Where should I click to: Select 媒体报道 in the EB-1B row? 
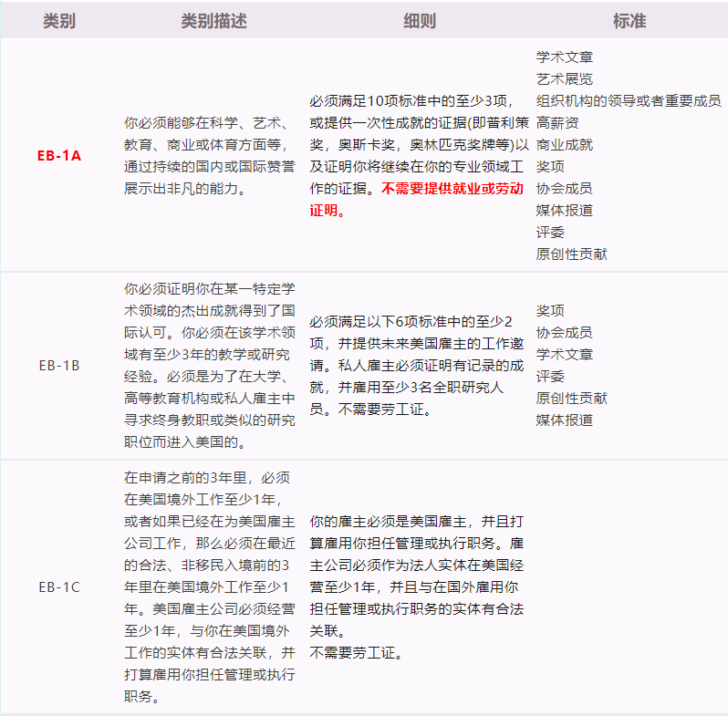pyautogui.click(x=564, y=420)
